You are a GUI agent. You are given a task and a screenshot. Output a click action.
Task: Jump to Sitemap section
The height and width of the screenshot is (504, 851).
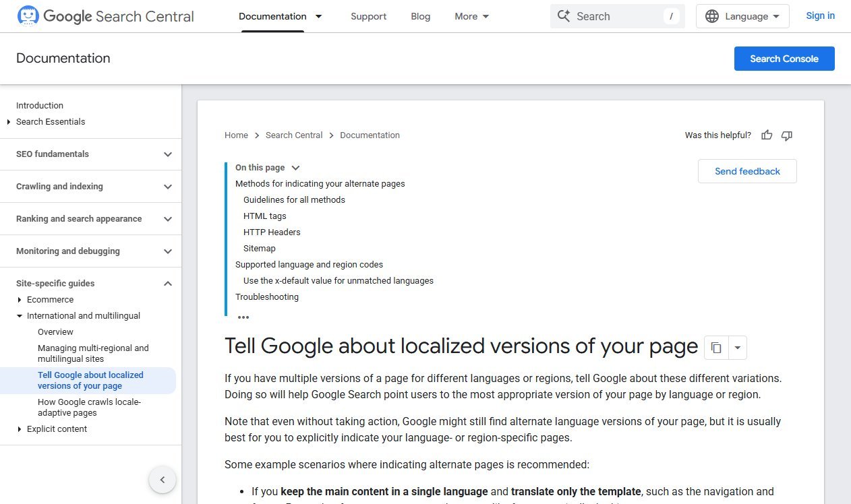tap(260, 249)
